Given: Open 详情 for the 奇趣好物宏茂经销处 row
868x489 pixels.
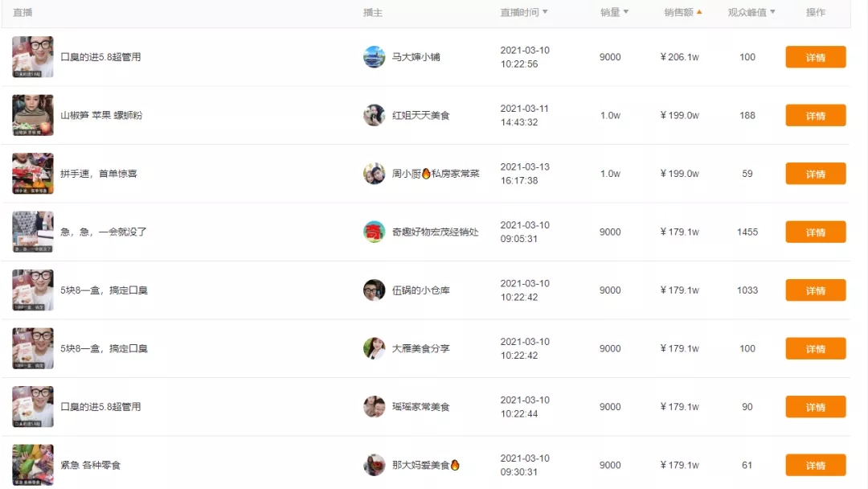Looking at the screenshot, I should point(815,232).
